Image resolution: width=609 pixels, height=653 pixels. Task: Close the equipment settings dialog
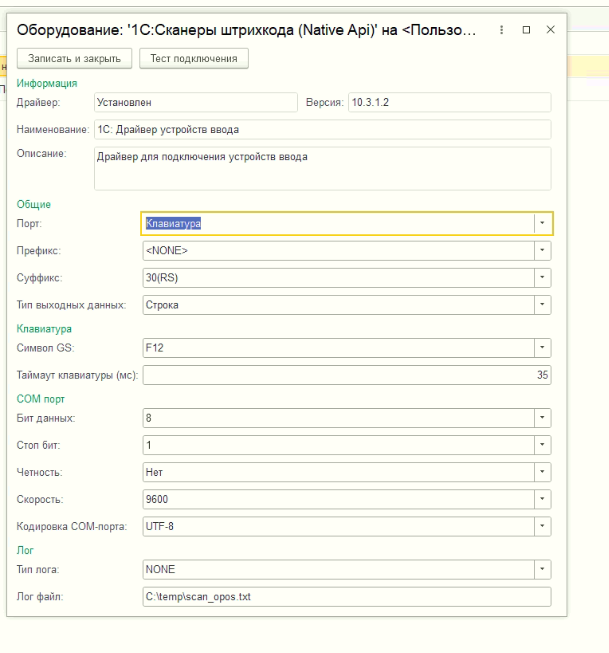550,30
